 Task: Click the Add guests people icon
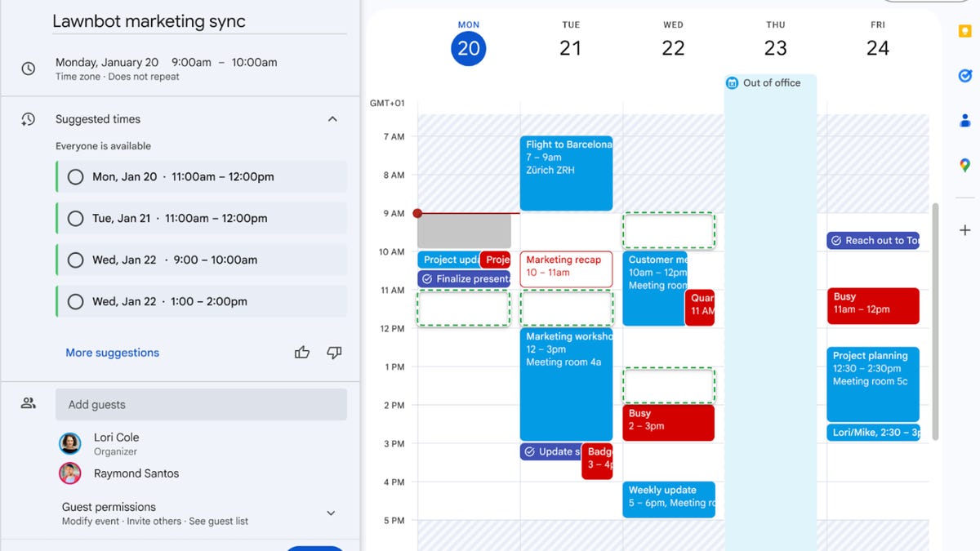coord(28,402)
